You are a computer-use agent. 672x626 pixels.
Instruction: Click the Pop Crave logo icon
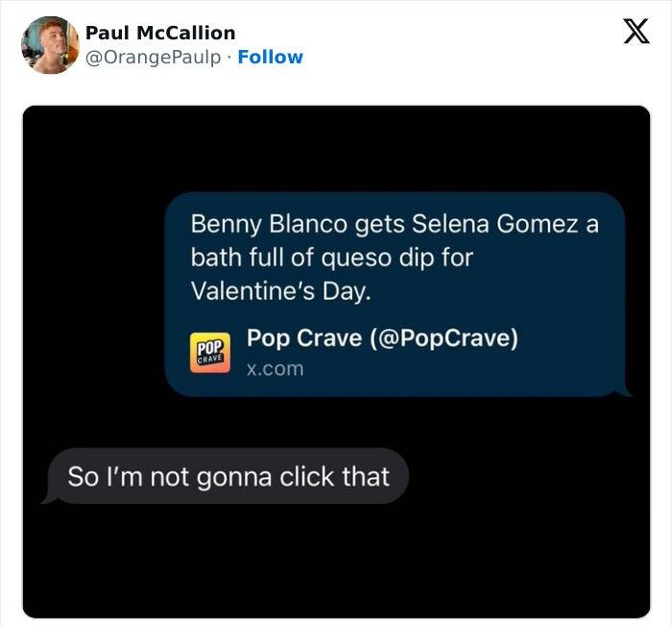(x=211, y=352)
